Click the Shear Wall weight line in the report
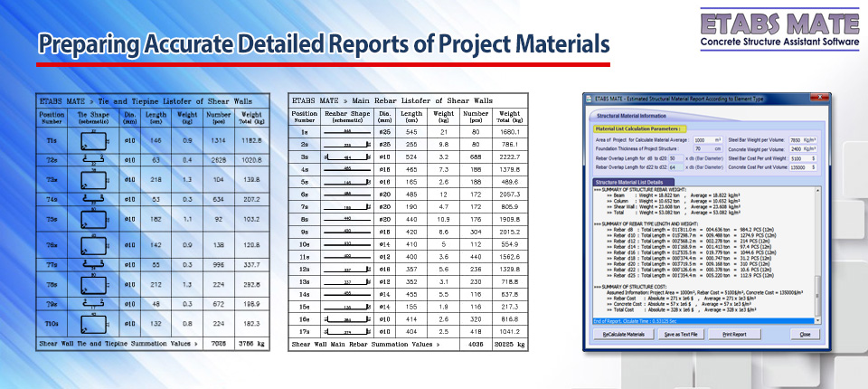 click(x=674, y=206)
